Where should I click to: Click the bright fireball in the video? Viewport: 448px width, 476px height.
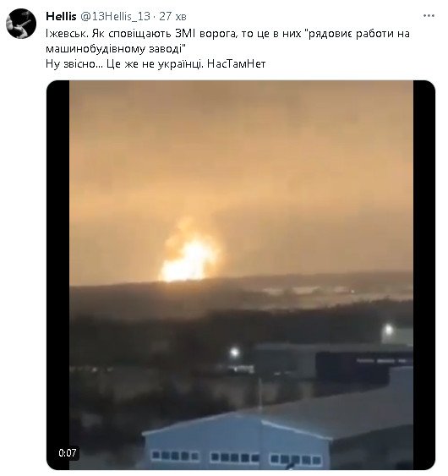[188, 255]
